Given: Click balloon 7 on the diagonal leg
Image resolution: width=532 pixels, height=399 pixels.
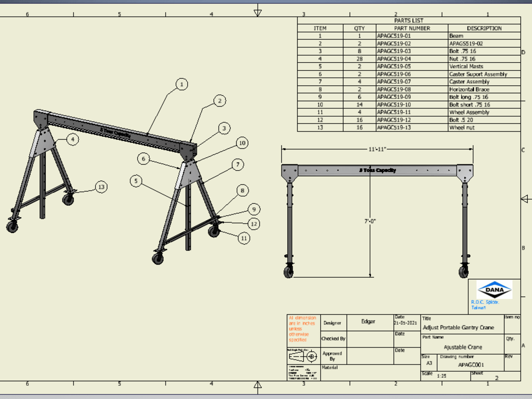Looking at the screenshot, I should coord(237,165).
